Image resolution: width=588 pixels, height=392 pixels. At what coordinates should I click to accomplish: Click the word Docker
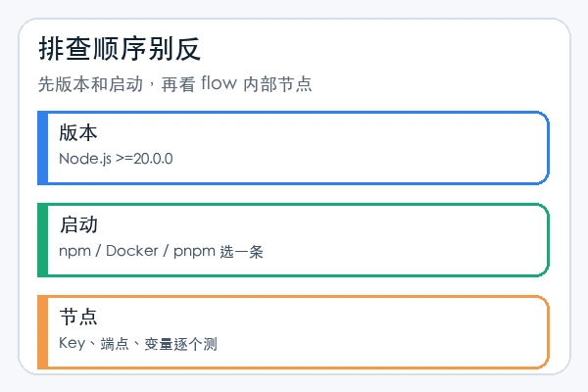[x=132, y=251]
